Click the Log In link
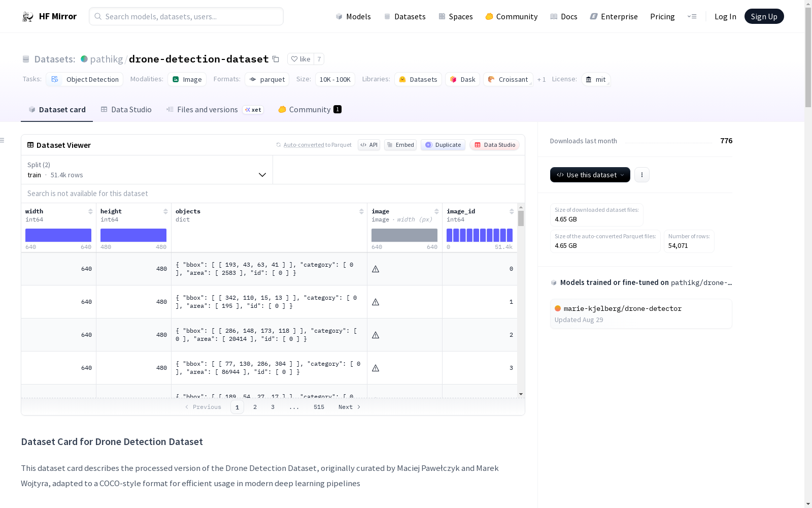 [725, 17]
